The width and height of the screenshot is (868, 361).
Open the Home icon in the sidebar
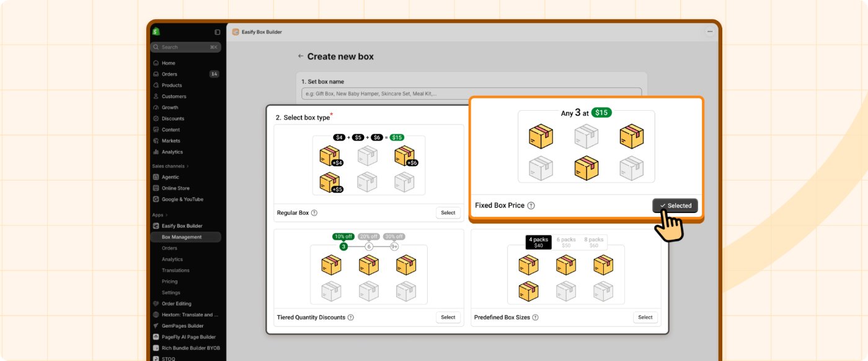pyautogui.click(x=156, y=63)
